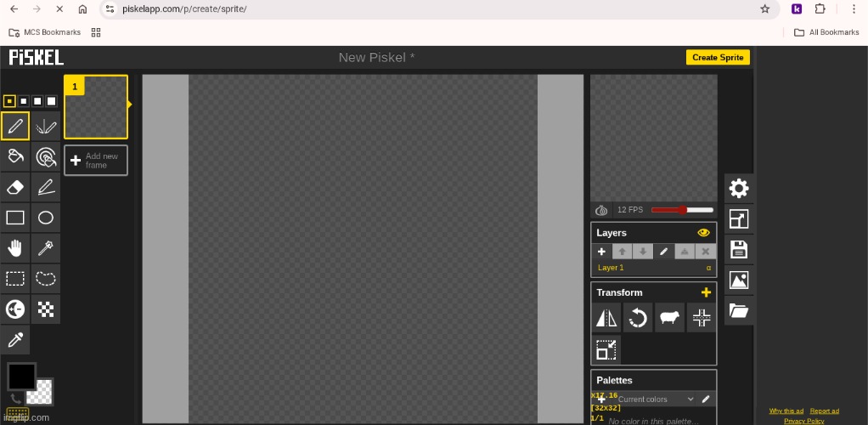Image resolution: width=868 pixels, height=425 pixels.
Task: Align image to center transform
Action: coord(702,318)
